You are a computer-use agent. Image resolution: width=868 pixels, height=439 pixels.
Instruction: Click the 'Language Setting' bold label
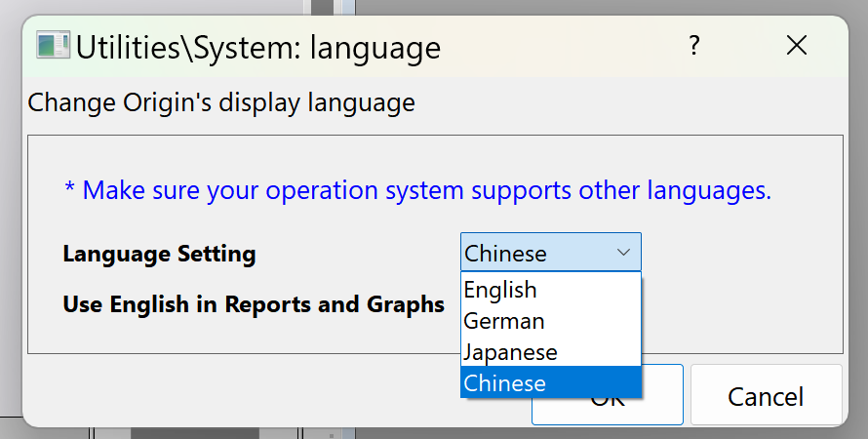click(159, 255)
